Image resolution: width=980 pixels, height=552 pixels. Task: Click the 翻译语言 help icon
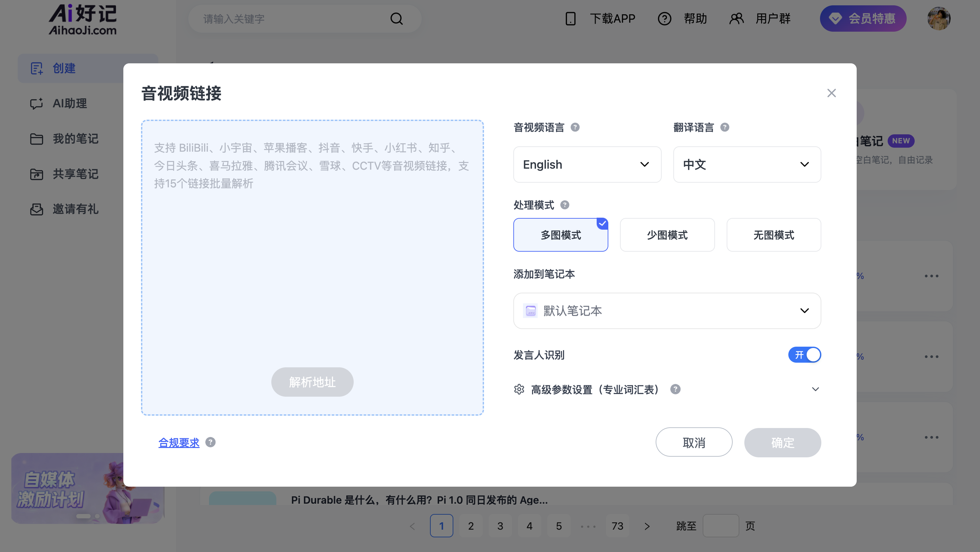(724, 127)
